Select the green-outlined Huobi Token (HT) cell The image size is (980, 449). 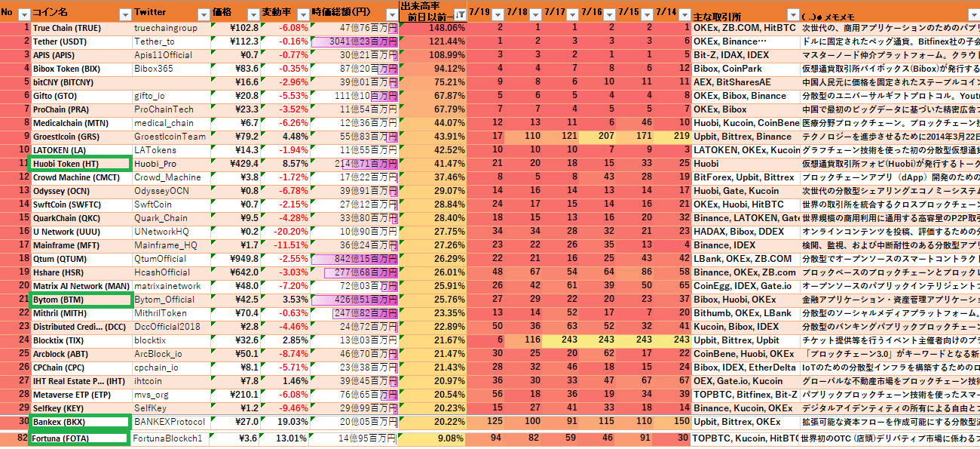[80, 164]
